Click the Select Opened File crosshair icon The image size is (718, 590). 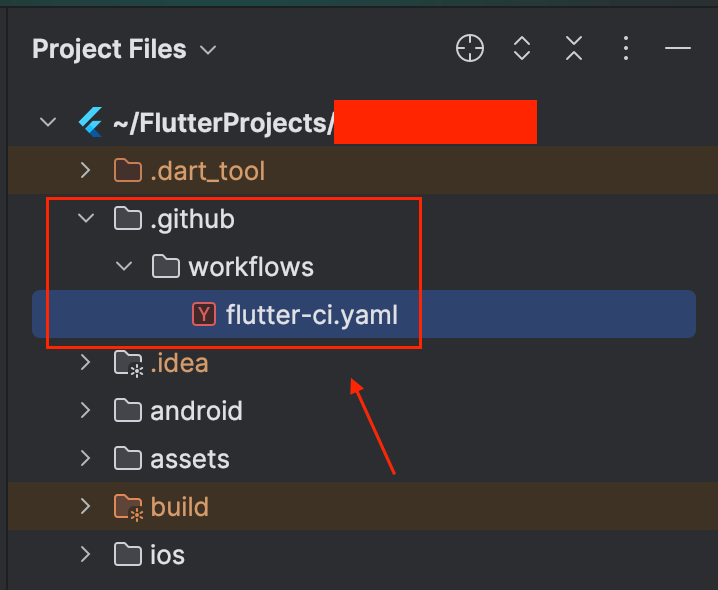[x=470, y=48]
